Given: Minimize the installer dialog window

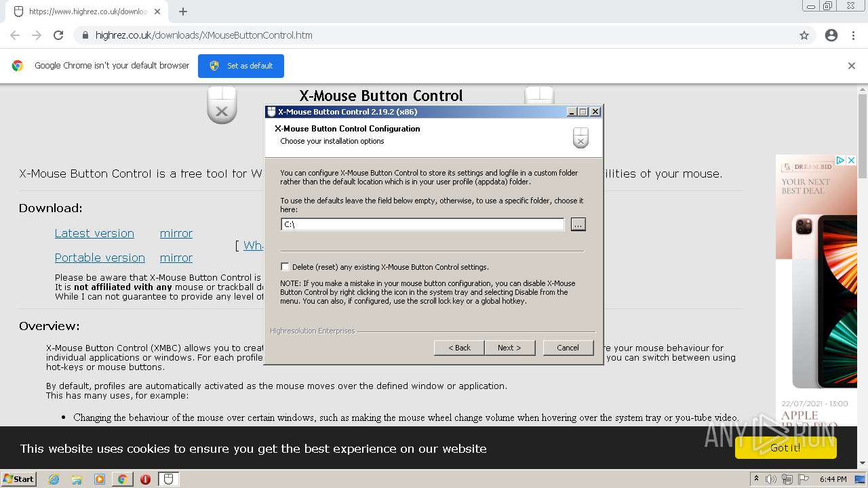Looking at the screenshot, I should coord(572,112).
